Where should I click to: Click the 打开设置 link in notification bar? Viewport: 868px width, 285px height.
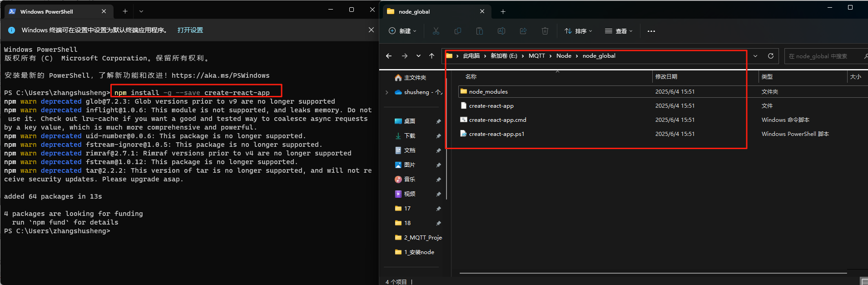(190, 30)
